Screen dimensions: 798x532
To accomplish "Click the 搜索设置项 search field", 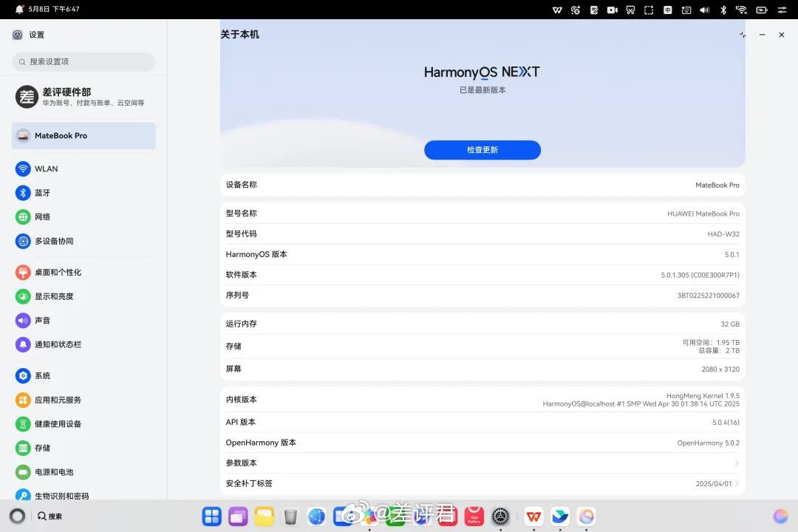I will coord(84,61).
